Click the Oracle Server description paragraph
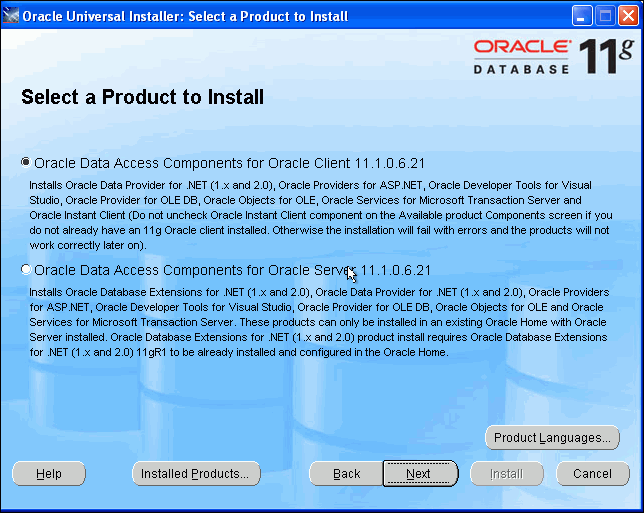 click(320, 322)
